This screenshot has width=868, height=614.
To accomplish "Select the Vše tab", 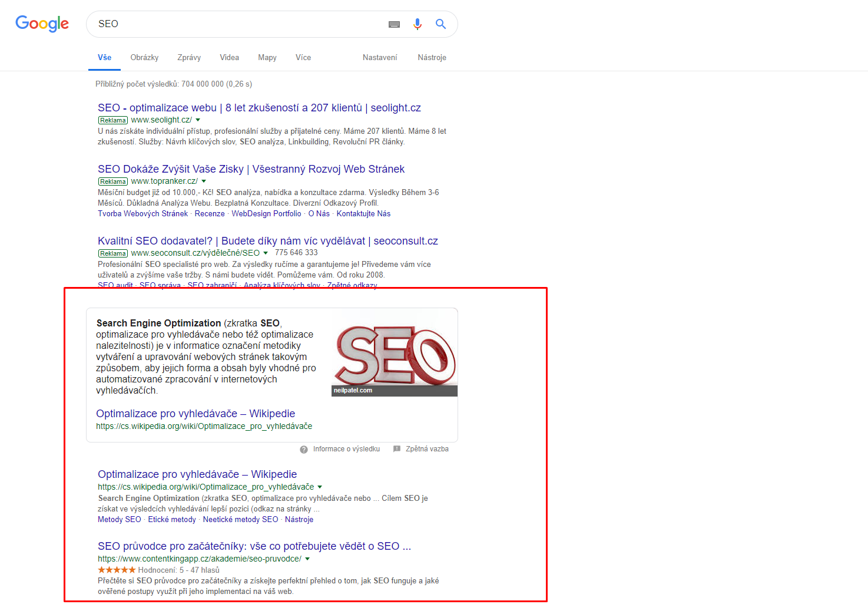I will (x=105, y=58).
